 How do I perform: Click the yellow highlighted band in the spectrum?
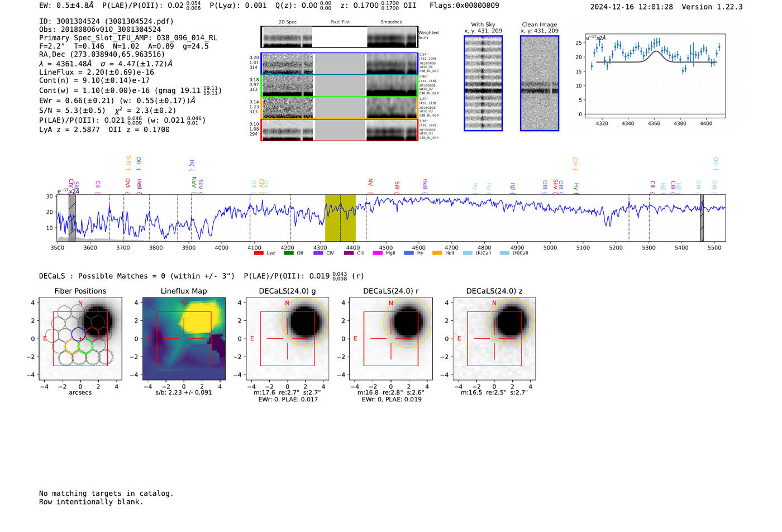click(340, 218)
